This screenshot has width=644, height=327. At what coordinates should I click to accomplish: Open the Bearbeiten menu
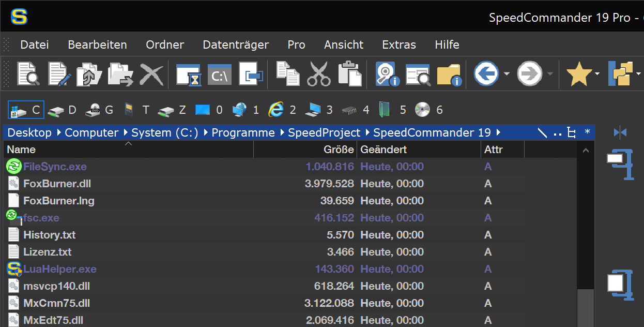tap(97, 45)
